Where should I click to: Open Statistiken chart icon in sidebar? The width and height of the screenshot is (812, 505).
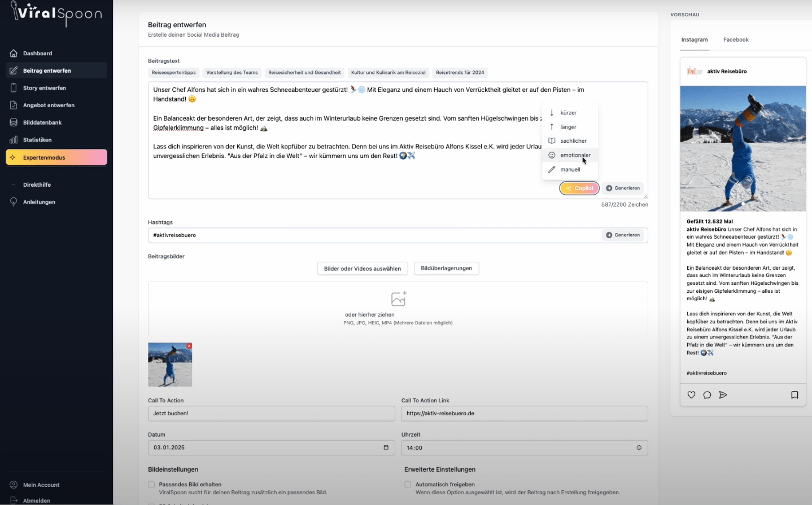point(14,140)
